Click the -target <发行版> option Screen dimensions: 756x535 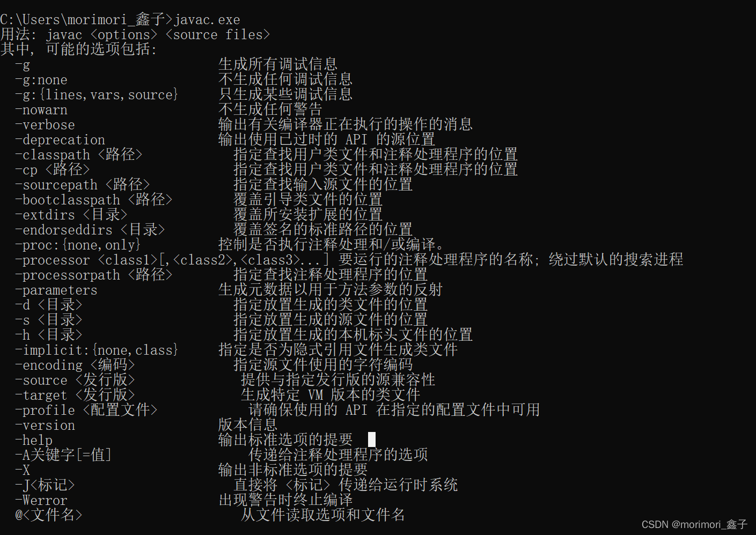75,395
